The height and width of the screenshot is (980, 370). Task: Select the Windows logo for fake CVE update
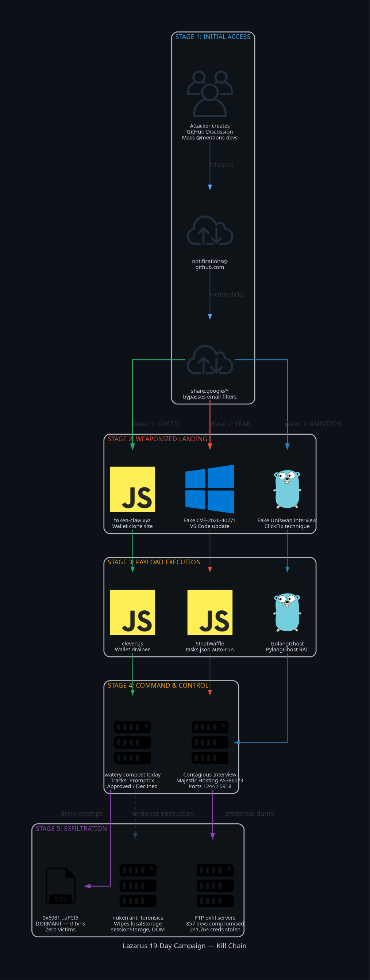coord(210,489)
